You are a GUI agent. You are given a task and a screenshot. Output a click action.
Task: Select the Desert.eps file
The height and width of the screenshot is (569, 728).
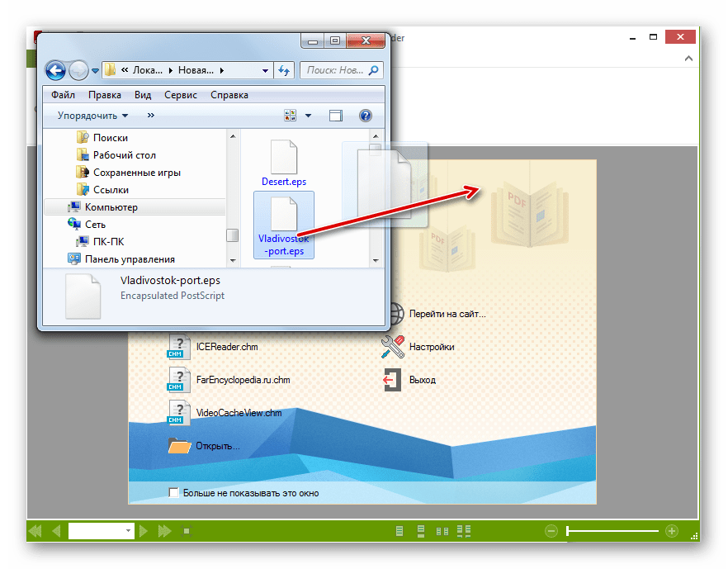pyautogui.click(x=284, y=164)
